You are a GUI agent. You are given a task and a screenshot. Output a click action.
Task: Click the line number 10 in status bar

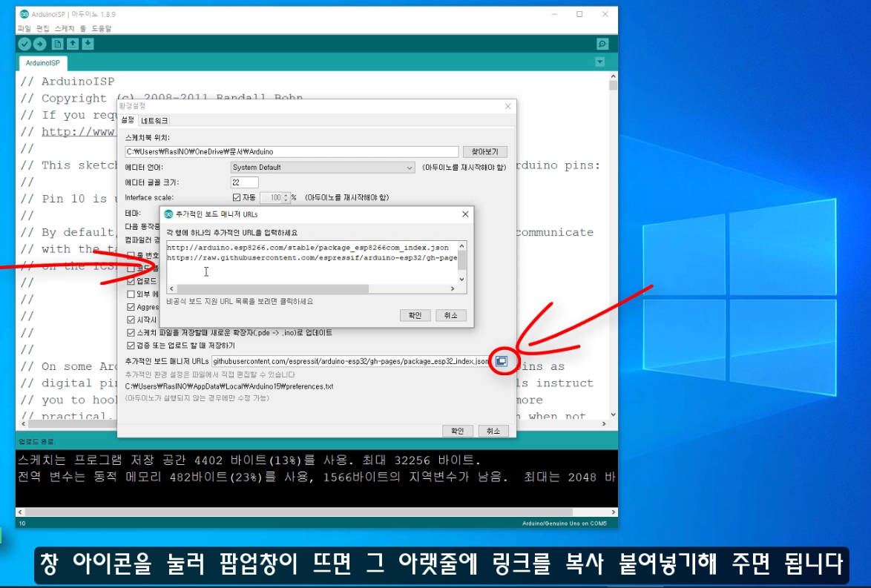tap(22, 523)
